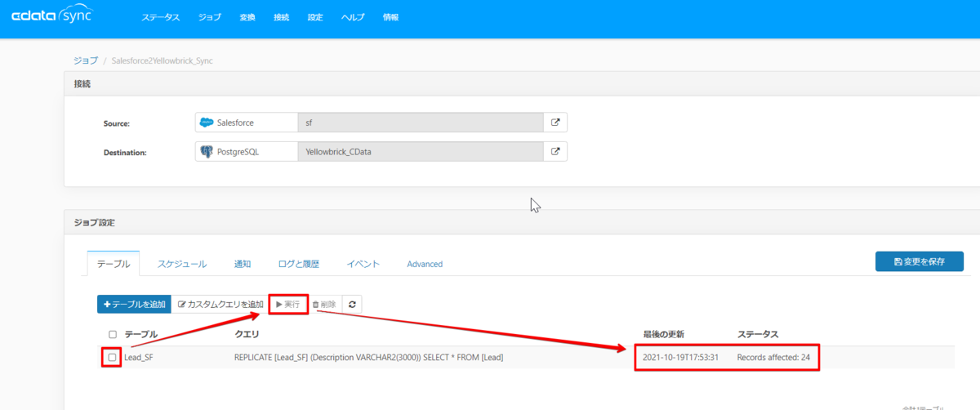Image resolution: width=980 pixels, height=410 pixels.
Task: Open Source connection external link icon
Action: coord(555,123)
